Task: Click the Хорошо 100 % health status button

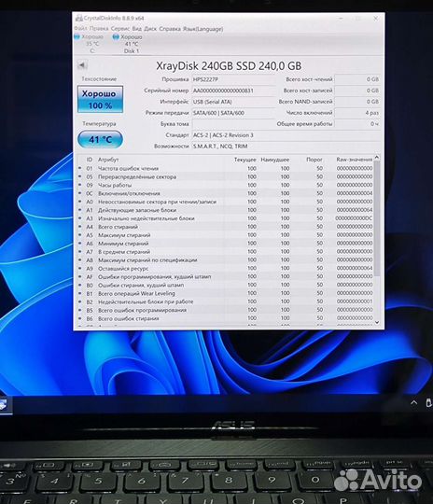Action: click(100, 99)
